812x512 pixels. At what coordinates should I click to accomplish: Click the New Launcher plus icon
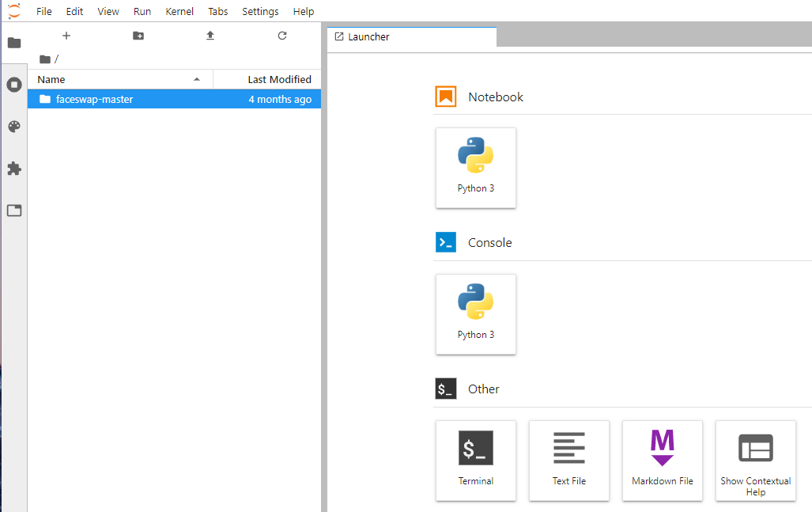point(66,36)
